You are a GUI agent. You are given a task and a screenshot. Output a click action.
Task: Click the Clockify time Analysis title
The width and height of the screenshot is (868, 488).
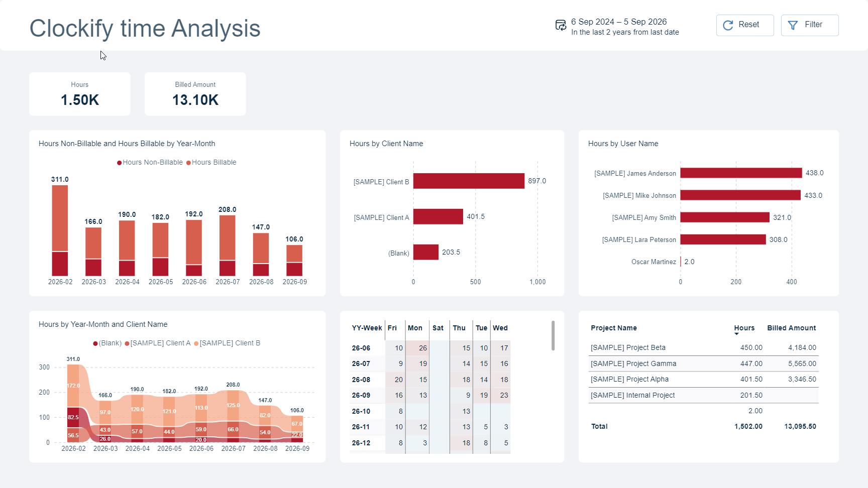145,28
